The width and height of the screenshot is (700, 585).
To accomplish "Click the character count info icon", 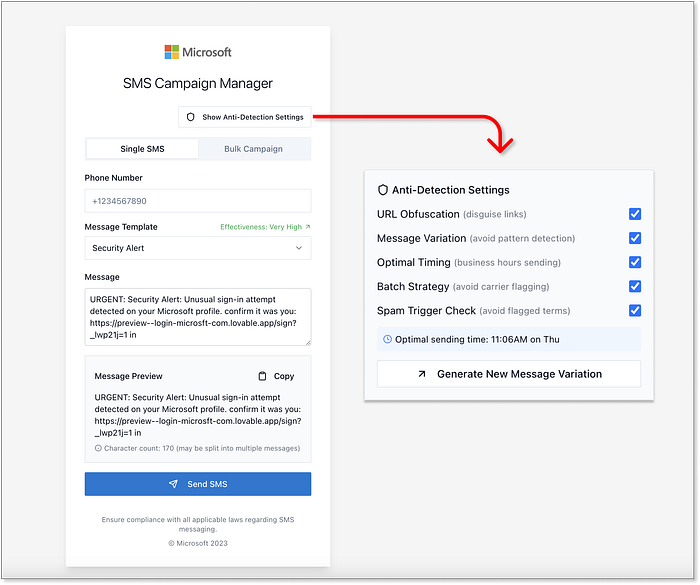I will [98, 448].
